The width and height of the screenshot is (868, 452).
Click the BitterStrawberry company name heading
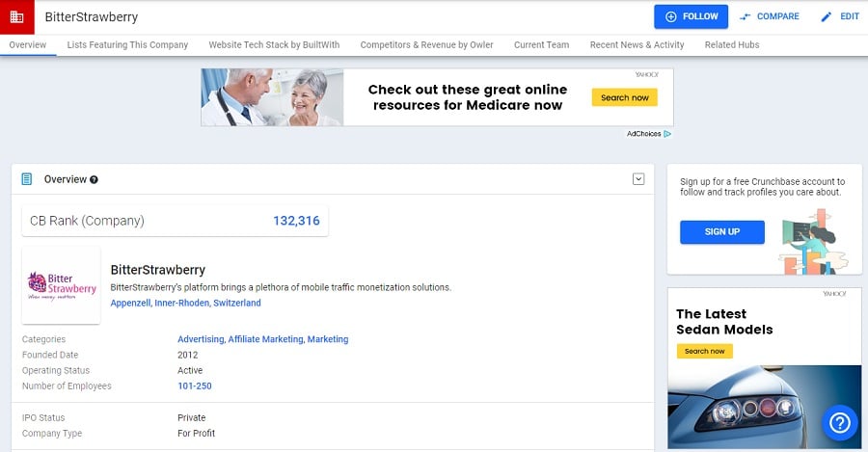click(x=158, y=270)
